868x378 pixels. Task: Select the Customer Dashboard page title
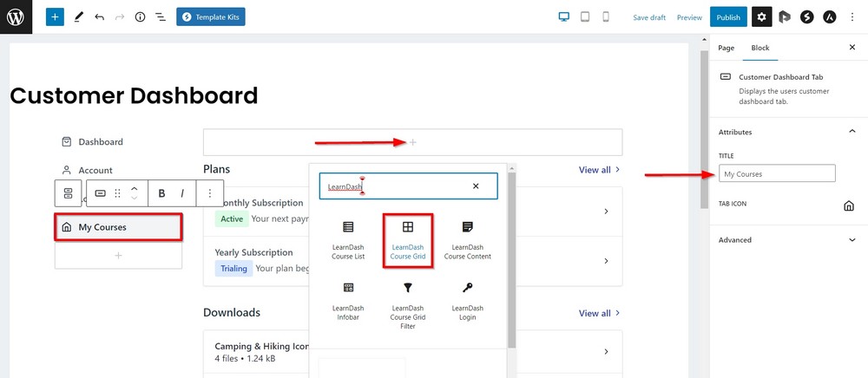(134, 95)
